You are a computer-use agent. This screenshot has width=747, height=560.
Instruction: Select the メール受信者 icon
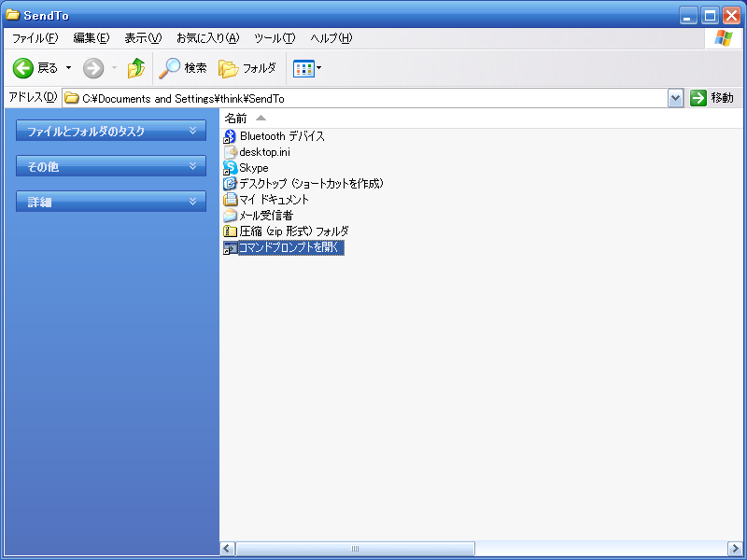[x=230, y=216]
